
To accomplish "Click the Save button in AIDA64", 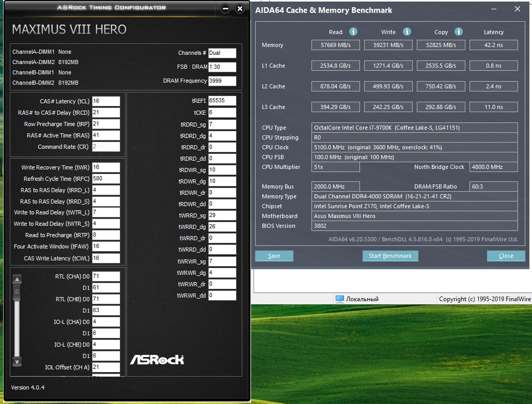I will (274, 256).
